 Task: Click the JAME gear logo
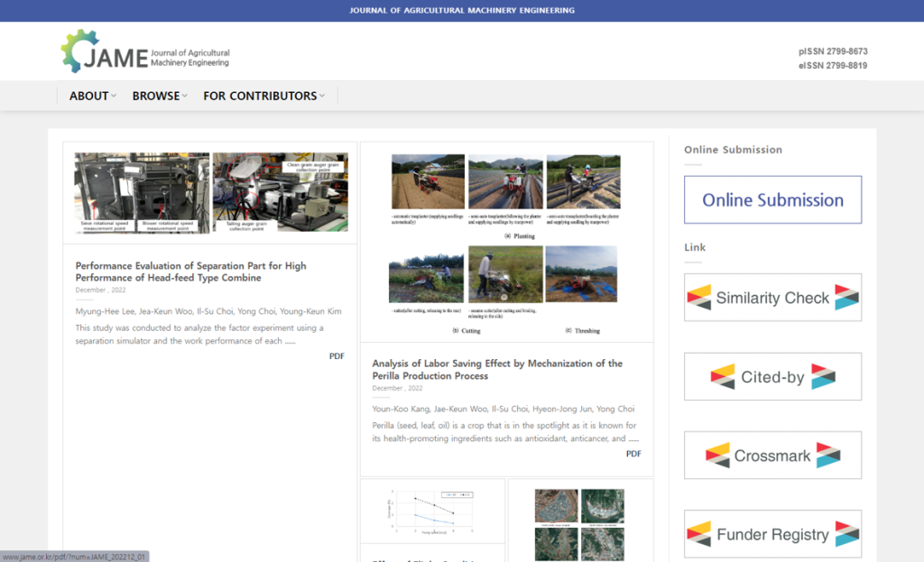coord(80,51)
